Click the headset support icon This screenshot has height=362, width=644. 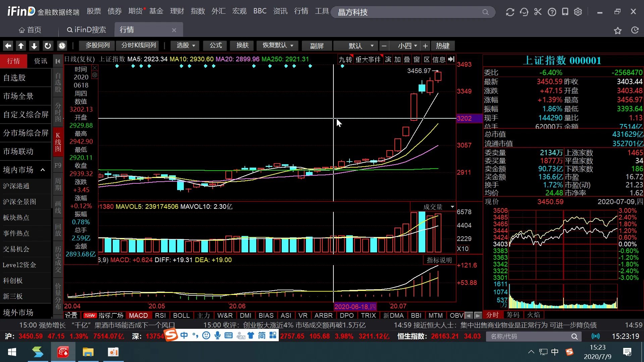click(x=524, y=12)
